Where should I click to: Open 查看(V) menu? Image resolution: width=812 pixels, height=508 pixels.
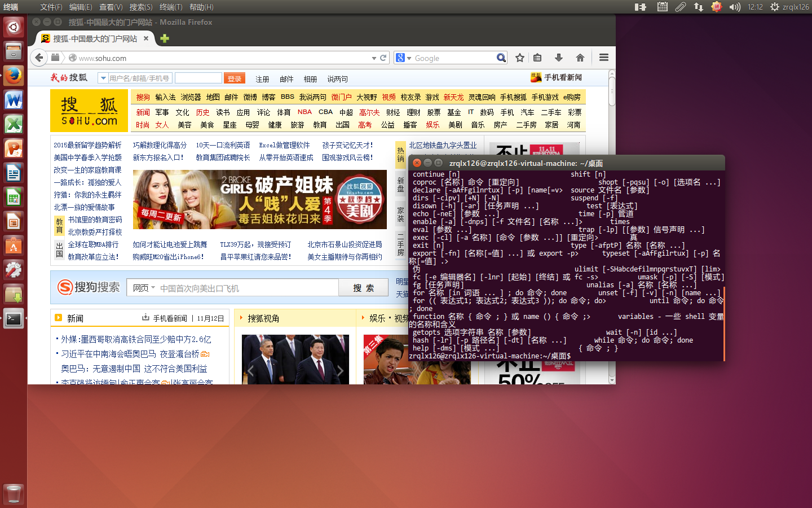111,7
